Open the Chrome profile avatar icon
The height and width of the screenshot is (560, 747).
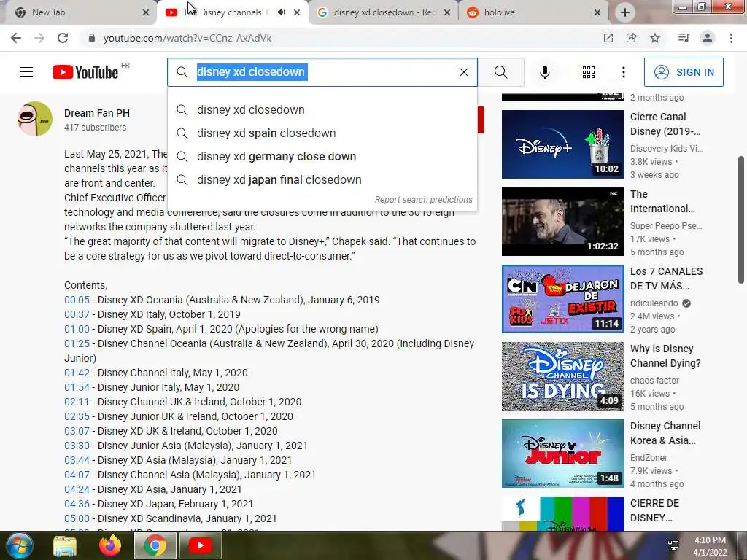708,38
